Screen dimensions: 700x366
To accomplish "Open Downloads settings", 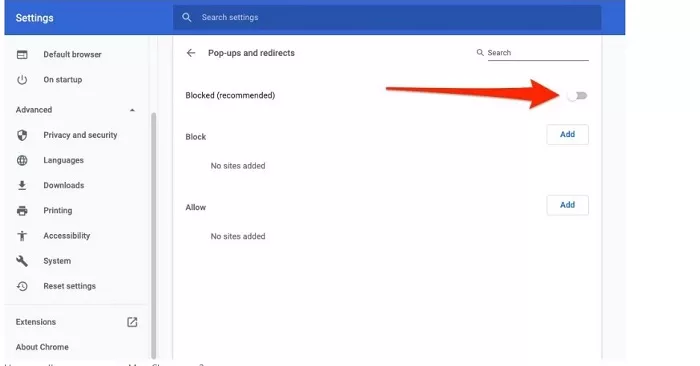I will [64, 185].
